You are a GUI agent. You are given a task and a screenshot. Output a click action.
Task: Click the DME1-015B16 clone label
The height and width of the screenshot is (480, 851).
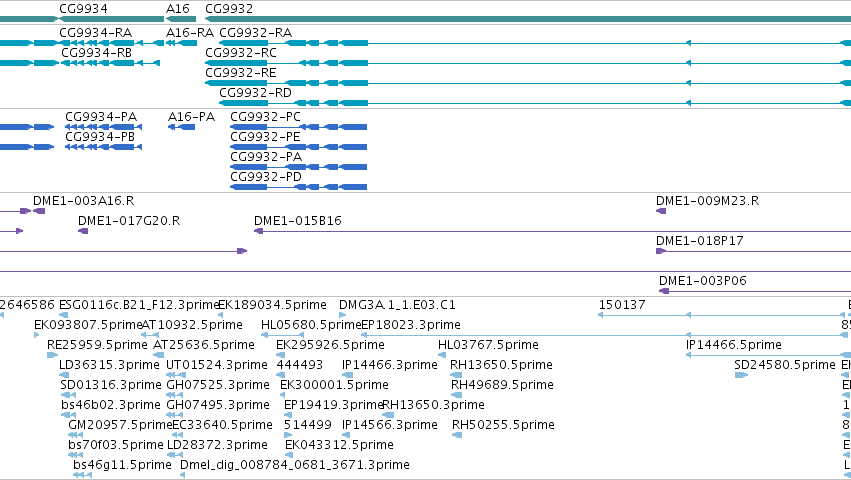(x=298, y=221)
